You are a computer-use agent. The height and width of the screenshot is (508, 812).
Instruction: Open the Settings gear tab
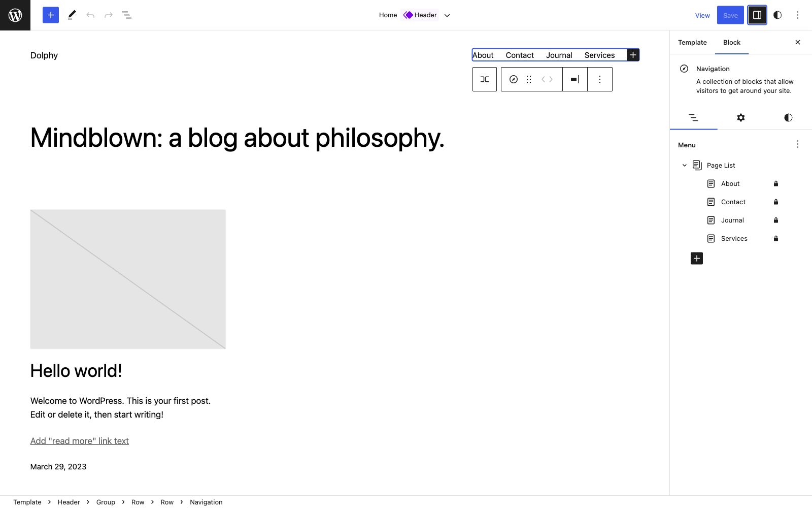pyautogui.click(x=741, y=118)
